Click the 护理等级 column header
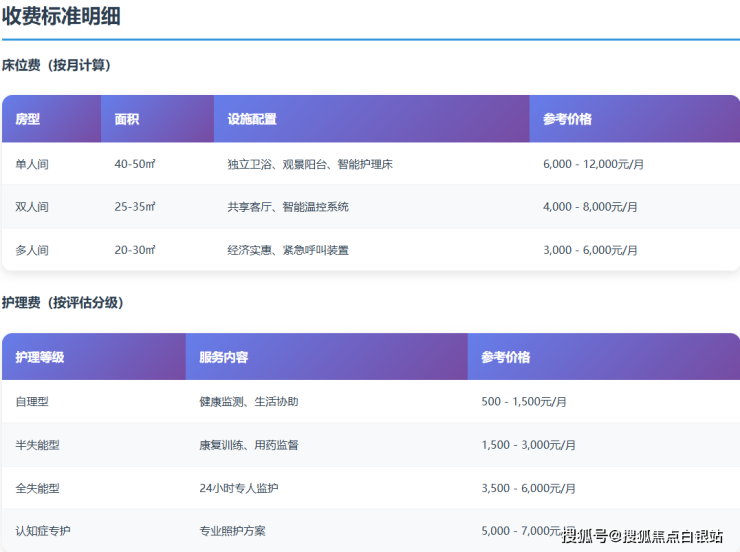 coord(40,357)
